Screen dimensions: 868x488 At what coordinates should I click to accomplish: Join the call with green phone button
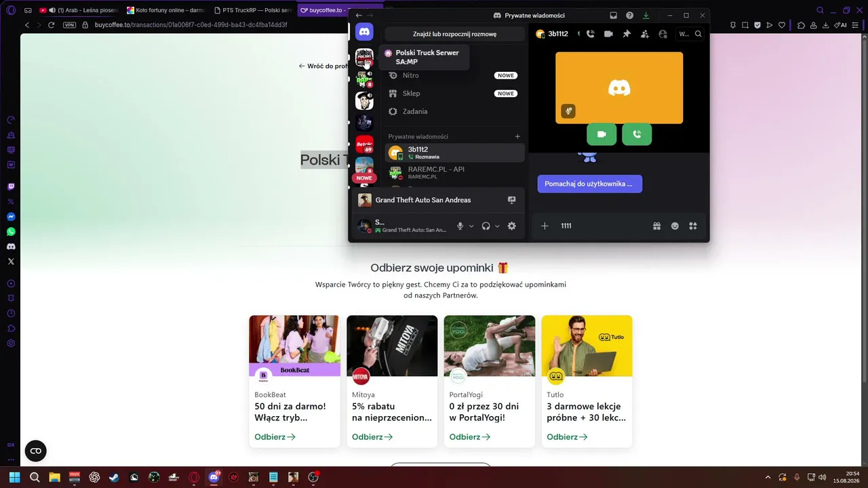click(x=637, y=134)
